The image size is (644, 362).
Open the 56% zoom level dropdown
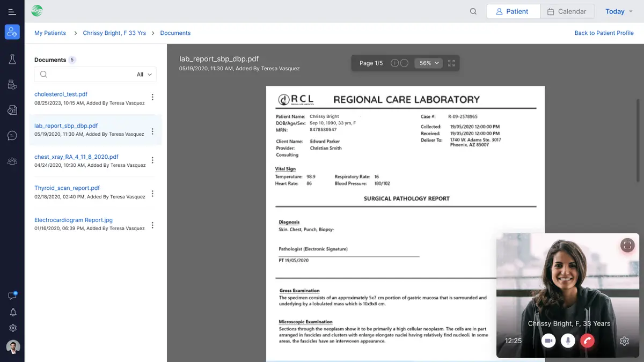point(428,63)
